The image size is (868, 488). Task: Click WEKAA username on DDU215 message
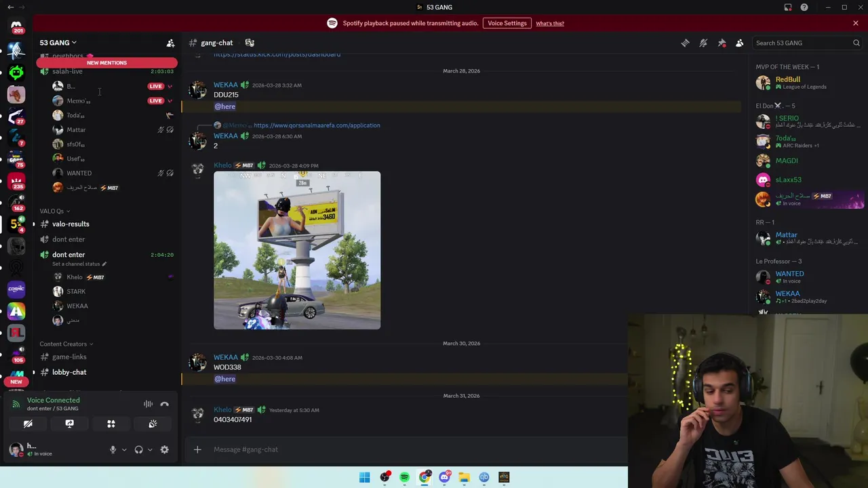[x=226, y=85]
